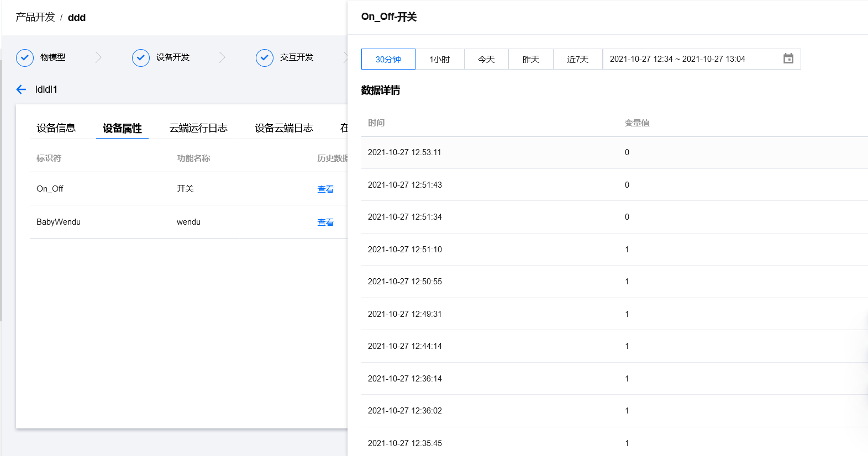Select the On_Off identifier cell
Viewport: 868px width, 456px height.
50,189
